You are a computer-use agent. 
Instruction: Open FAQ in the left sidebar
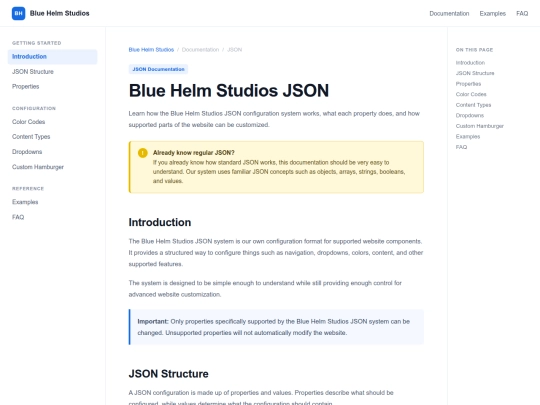(53, 217)
